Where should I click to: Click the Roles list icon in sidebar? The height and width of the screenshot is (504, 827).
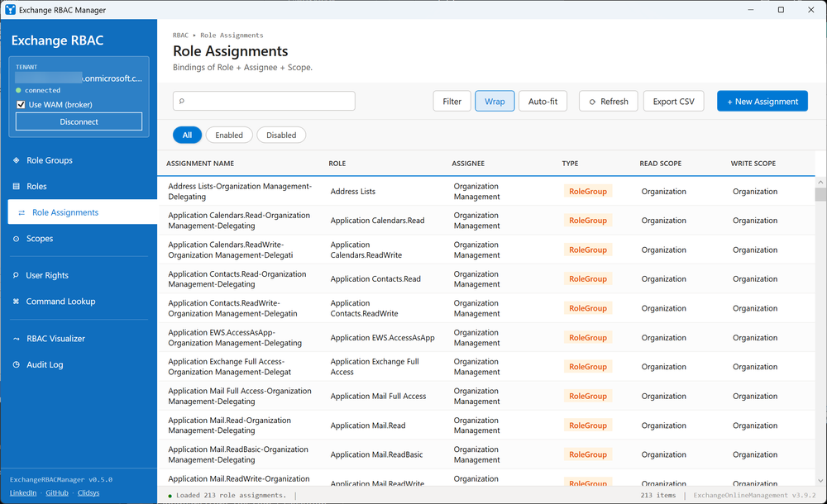[x=16, y=186]
